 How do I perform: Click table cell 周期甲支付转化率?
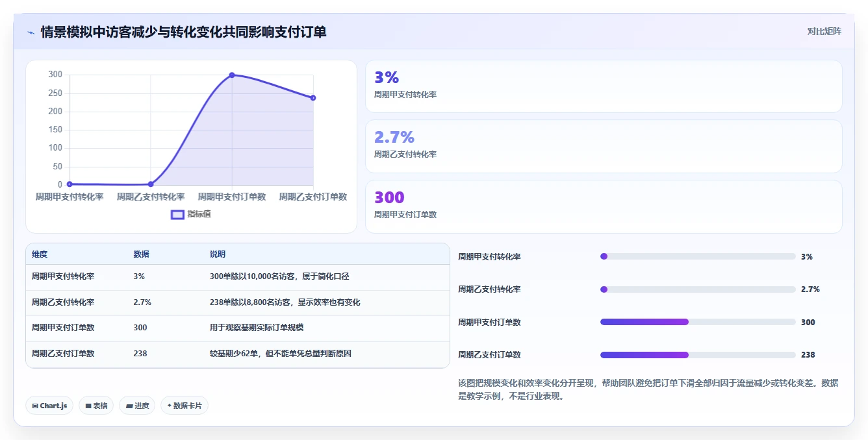63,276
